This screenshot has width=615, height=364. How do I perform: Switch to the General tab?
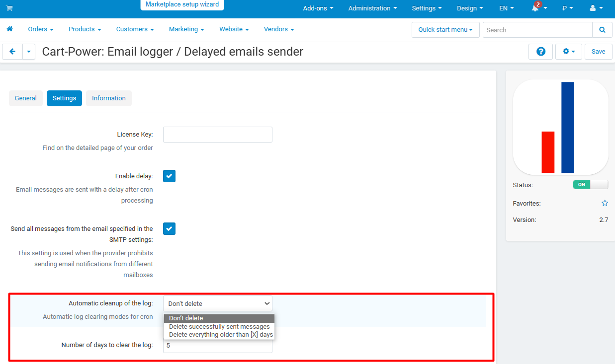point(26,98)
